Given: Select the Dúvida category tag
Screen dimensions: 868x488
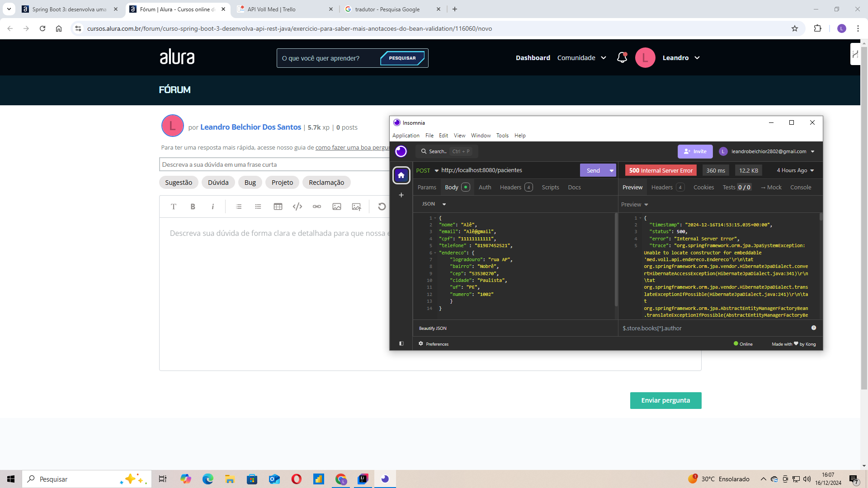Looking at the screenshot, I should coord(218,183).
